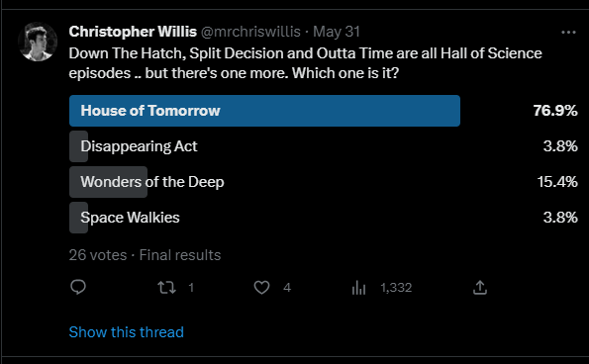The width and height of the screenshot is (589, 364).
Task: Click the 15.4% result percentage
Action: click(x=557, y=182)
